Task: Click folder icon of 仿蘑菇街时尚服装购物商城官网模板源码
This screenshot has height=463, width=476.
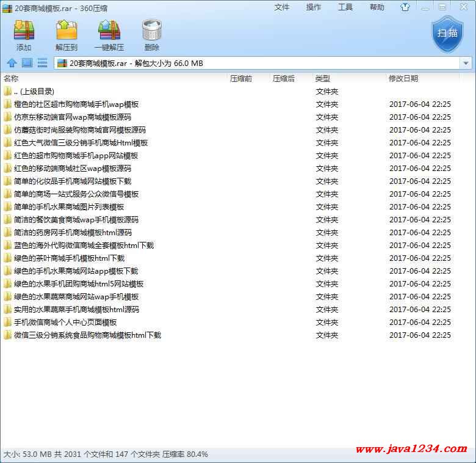Action: click(x=7, y=130)
